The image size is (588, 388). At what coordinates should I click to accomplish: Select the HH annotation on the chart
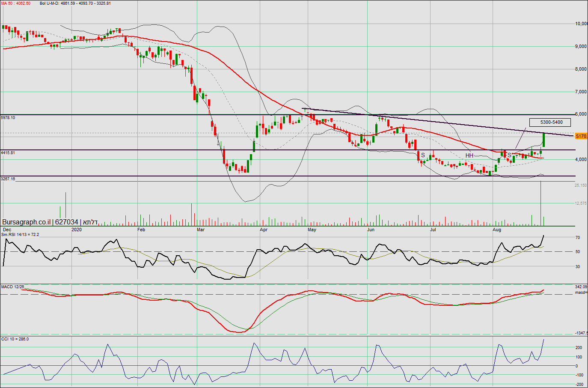(469, 155)
